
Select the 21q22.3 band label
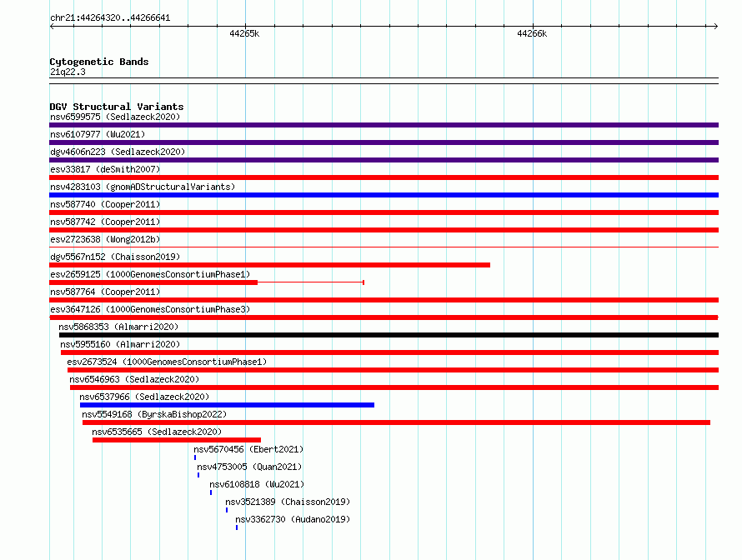pyautogui.click(x=68, y=72)
